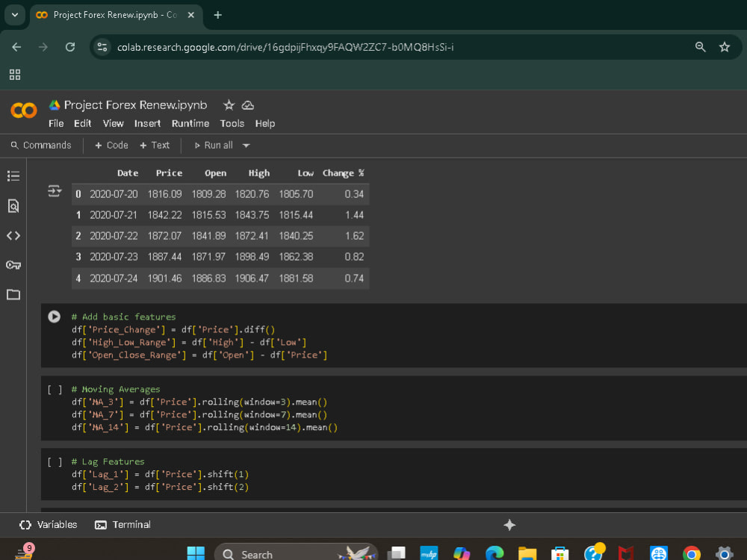Screen dimensions: 747x560
Task: Check the cloud save status icon
Action: click(248, 105)
